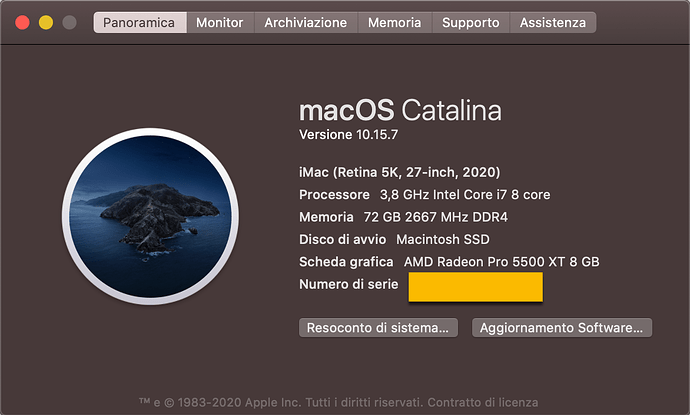
Task: Click Aggiornamento Software button
Action: click(562, 327)
